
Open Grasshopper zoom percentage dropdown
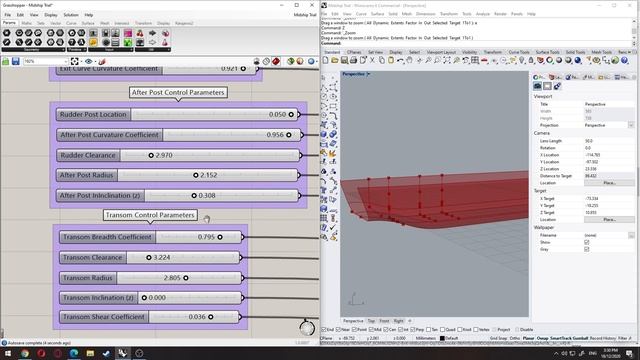pos(66,61)
